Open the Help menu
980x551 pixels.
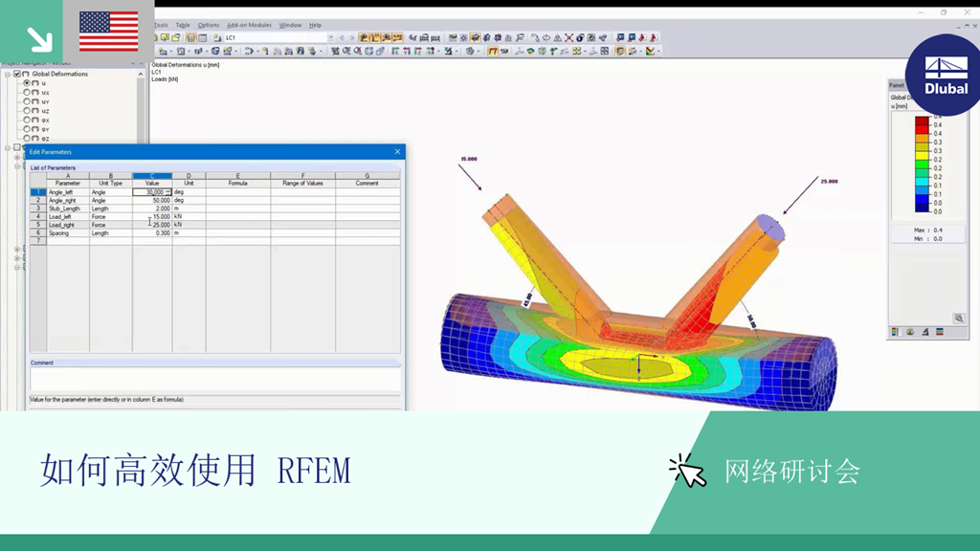315,25
